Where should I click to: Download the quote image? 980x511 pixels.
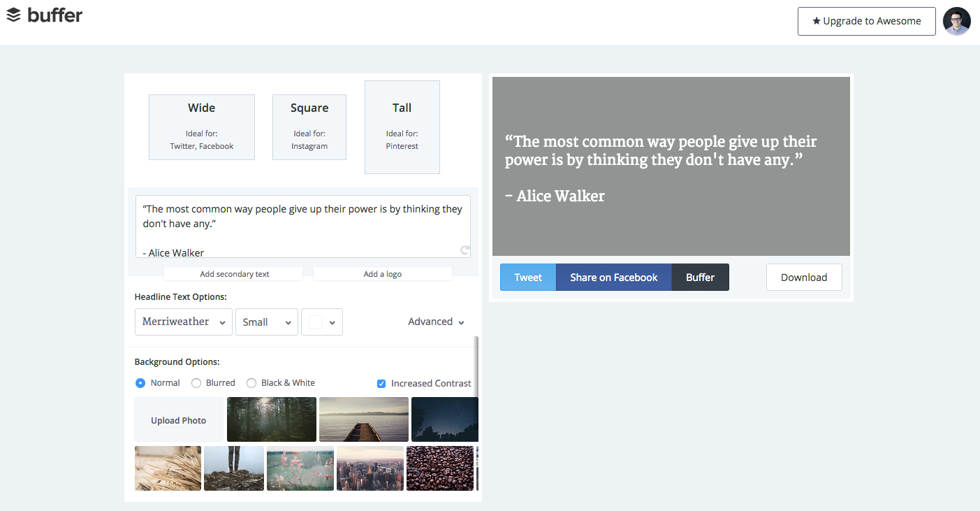tap(804, 278)
